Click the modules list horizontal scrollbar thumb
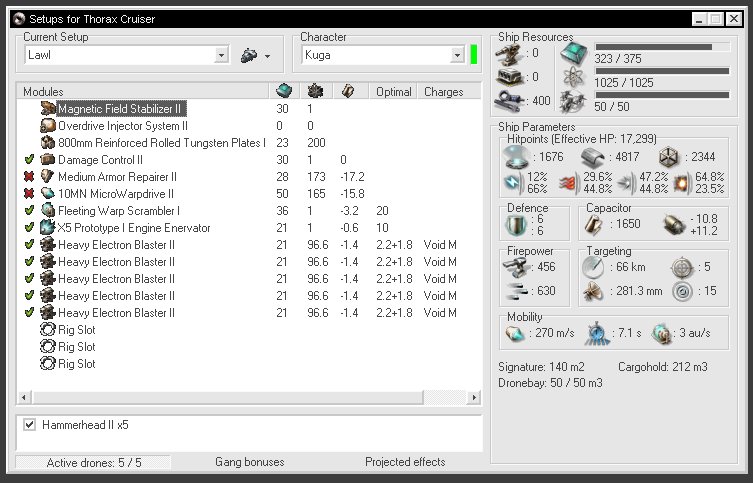Viewport: 753px width, 483px height. pyautogui.click(x=228, y=397)
